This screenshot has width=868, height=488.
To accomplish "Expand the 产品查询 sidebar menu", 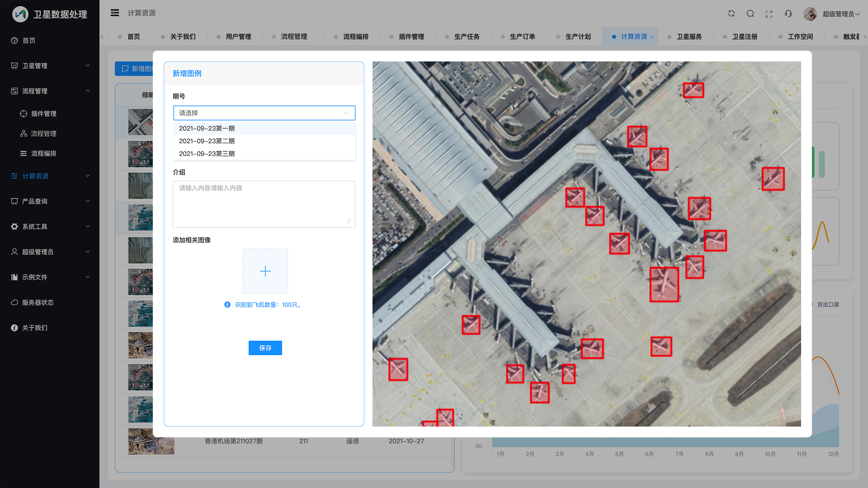I will coord(50,201).
